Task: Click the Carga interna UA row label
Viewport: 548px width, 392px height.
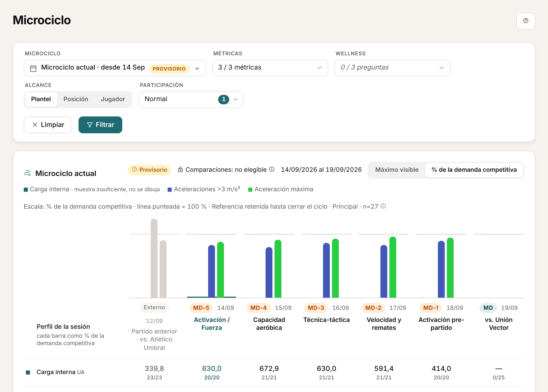Action: coord(60,372)
